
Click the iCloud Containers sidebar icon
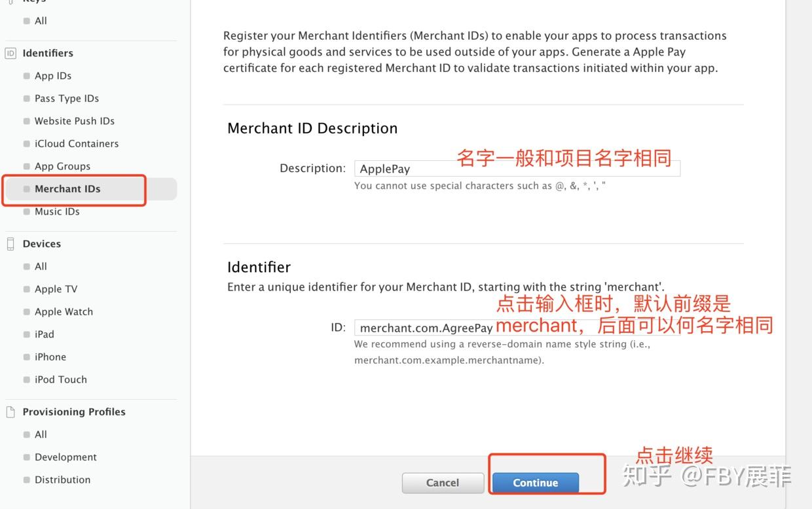click(27, 143)
